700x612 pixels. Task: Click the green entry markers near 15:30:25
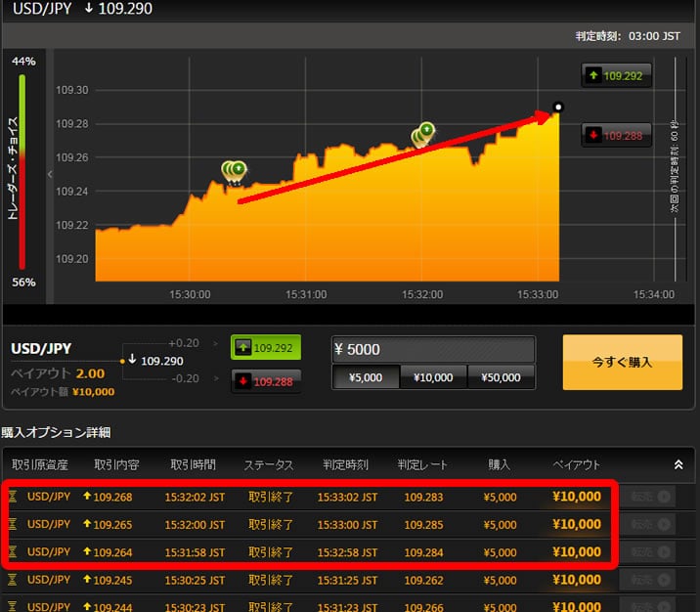tap(234, 172)
